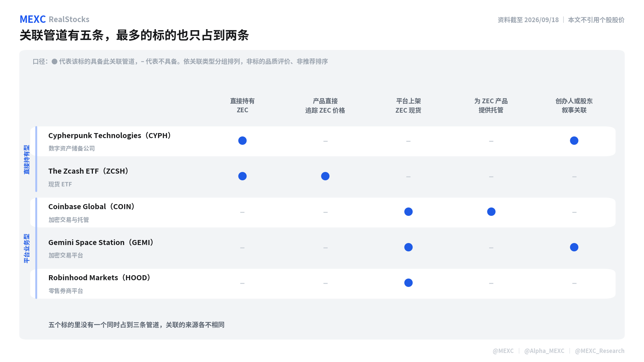Click the headline 关联管道有五条
This screenshot has height=362, width=644.
coord(62,35)
